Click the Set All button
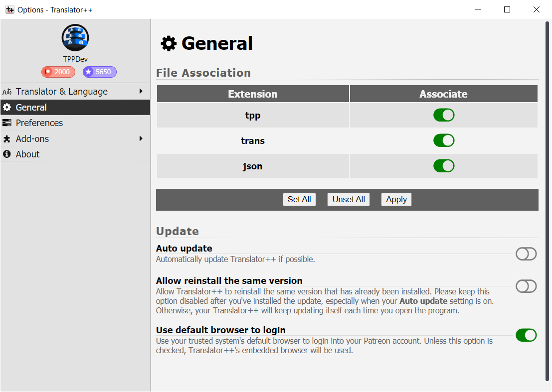The height and width of the screenshot is (392, 552). (x=299, y=199)
